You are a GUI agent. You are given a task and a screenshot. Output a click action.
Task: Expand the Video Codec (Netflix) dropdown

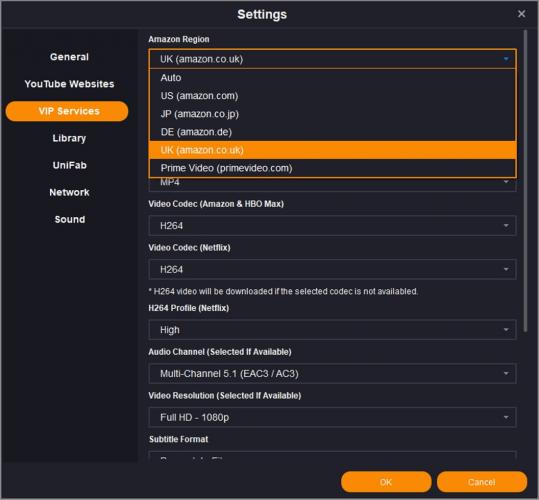click(x=332, y=269)
